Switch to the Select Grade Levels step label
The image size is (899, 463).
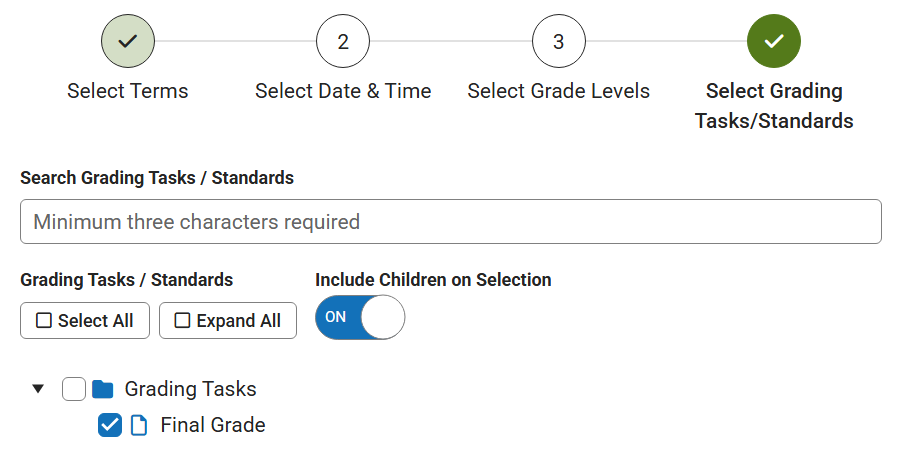(559, 91)
